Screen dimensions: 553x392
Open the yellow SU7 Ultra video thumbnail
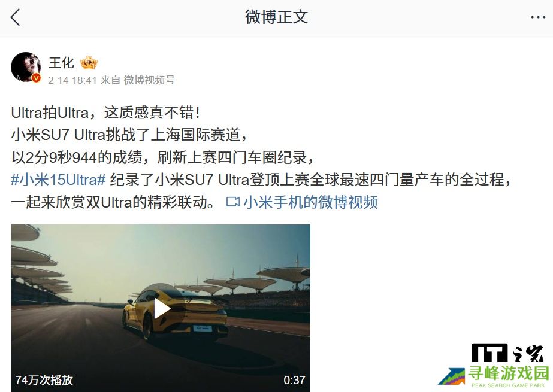pos(161,308)
